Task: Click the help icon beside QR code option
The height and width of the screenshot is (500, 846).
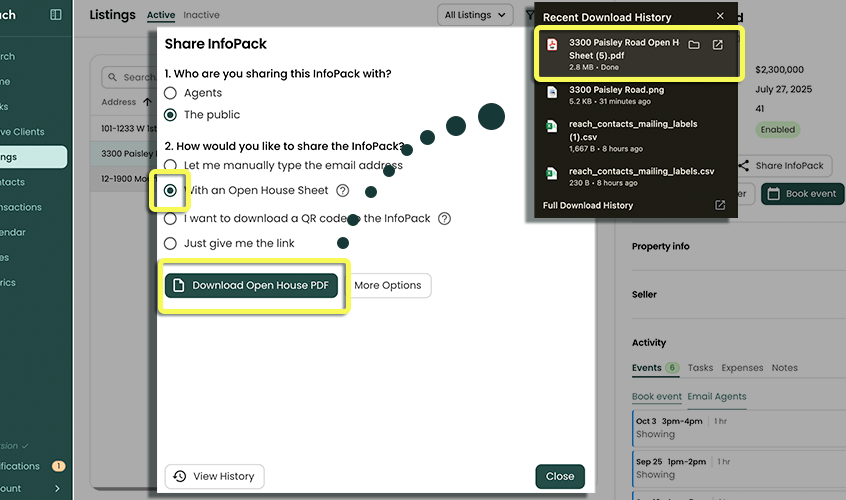Action: pyautogui.click(x=445, y=219)
